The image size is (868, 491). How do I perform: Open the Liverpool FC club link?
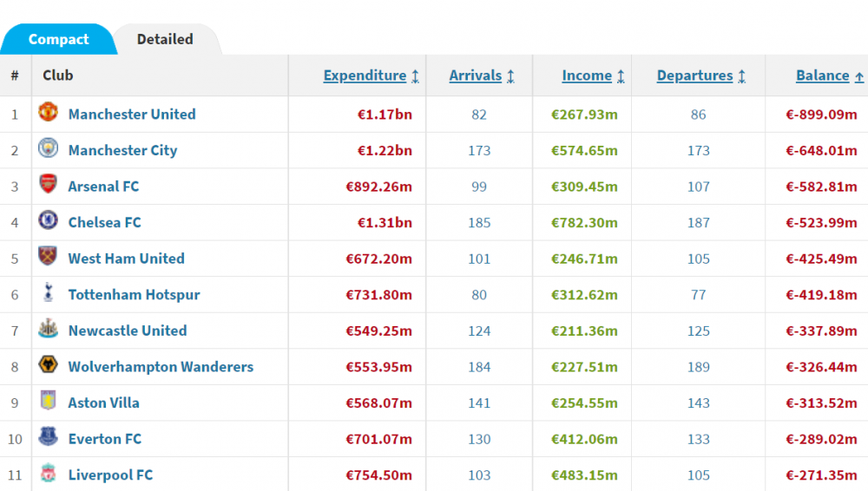[x=110, y=475]
